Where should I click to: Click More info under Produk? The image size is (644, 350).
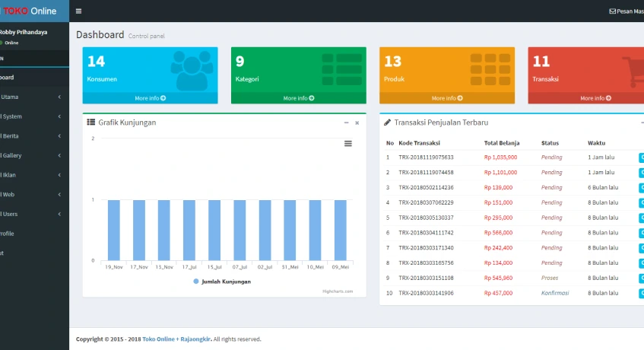click(447, 98)
